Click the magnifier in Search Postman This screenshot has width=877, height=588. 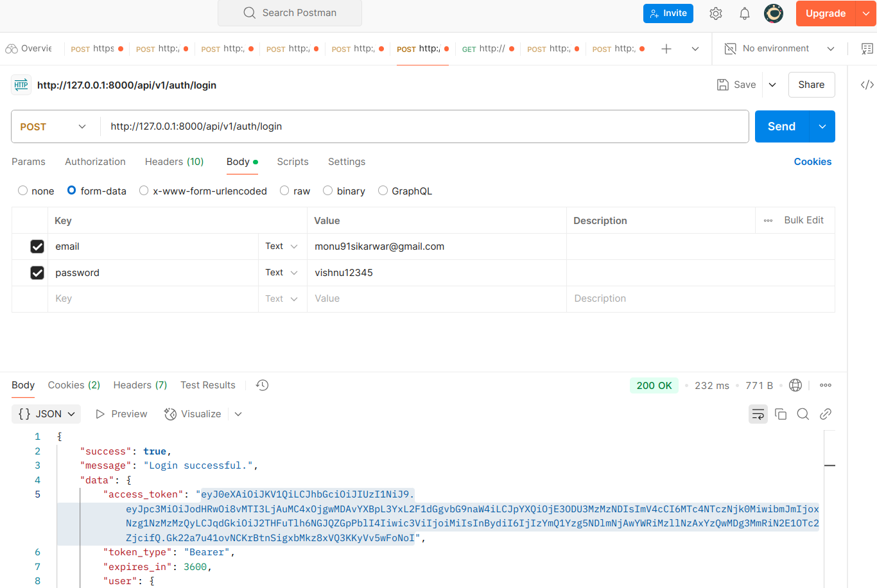click(250, 13)
